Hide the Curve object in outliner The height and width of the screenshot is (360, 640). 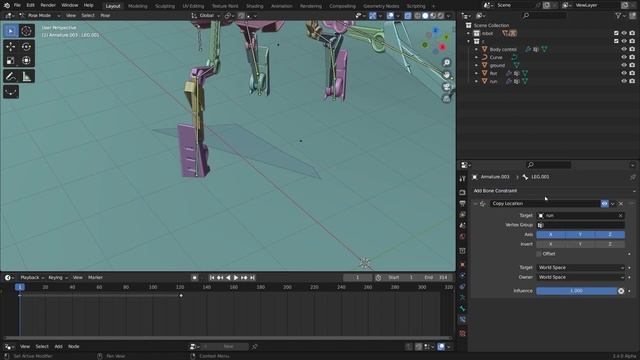(624, 58)
